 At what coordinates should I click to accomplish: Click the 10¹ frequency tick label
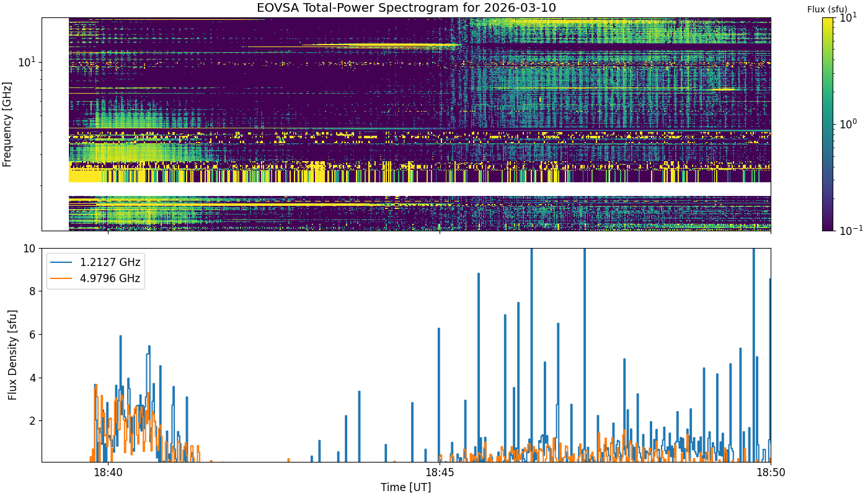click(27, 62)
